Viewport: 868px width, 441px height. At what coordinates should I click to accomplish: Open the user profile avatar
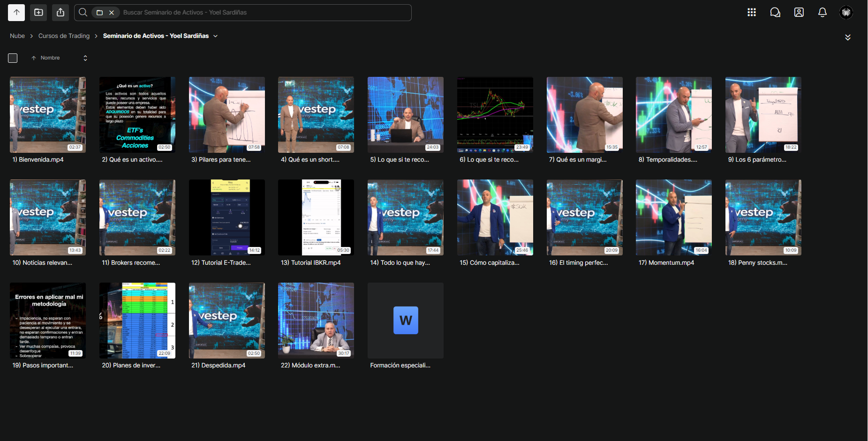(846, 13)
